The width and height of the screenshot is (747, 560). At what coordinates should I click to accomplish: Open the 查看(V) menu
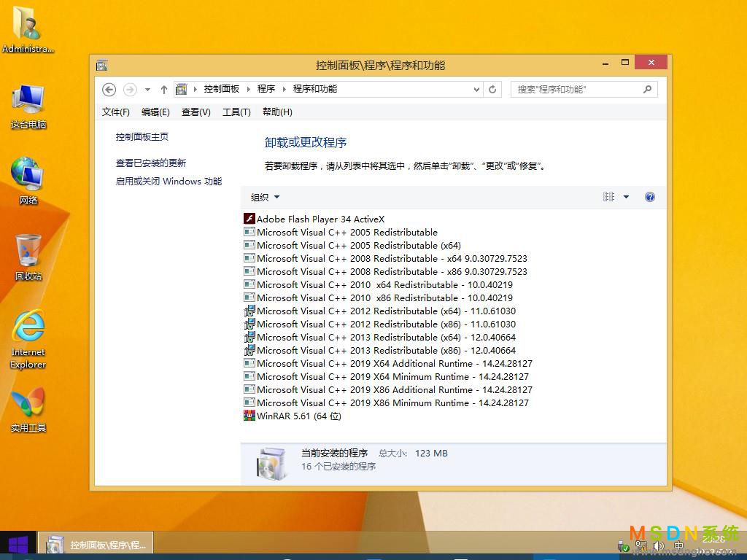(x=196, y=112)
